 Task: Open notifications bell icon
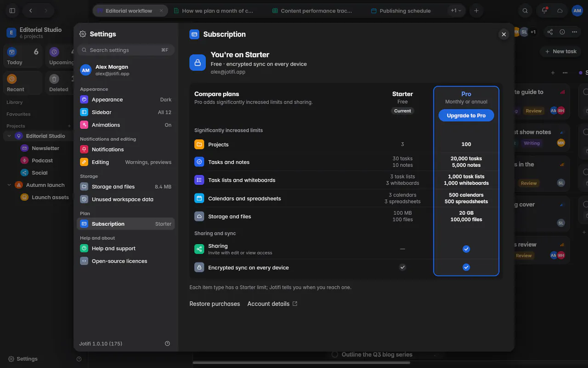544,11
